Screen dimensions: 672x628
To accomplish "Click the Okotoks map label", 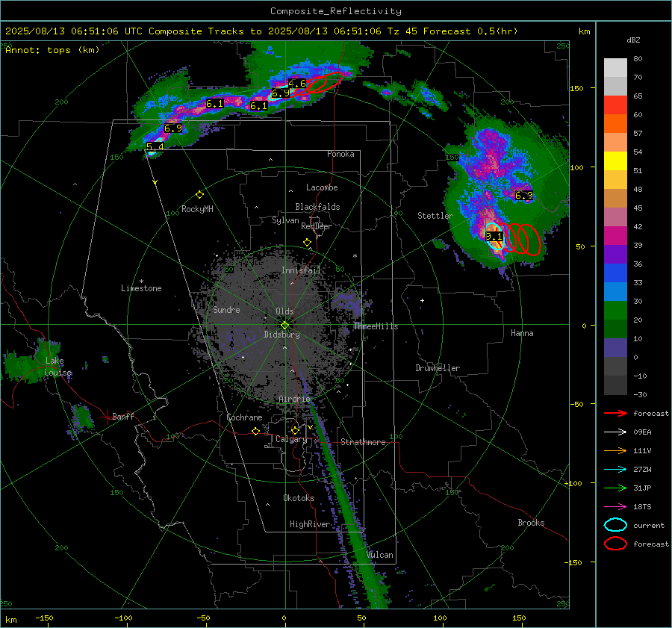I will 299,498.
